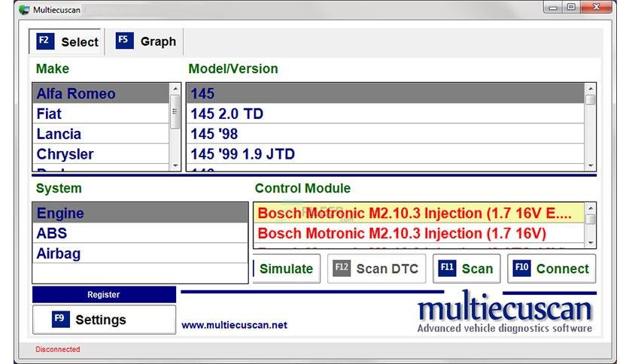Click the Register button

click(x=104, y=295)
